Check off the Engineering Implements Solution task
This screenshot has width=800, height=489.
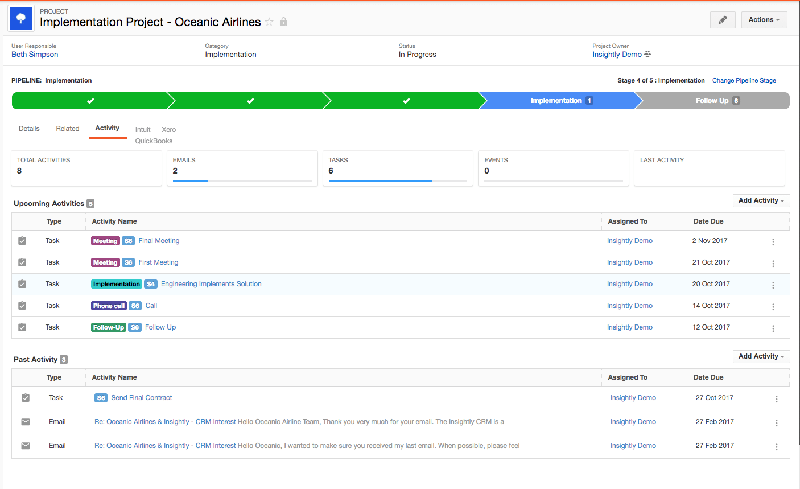(x=23, y=284)
